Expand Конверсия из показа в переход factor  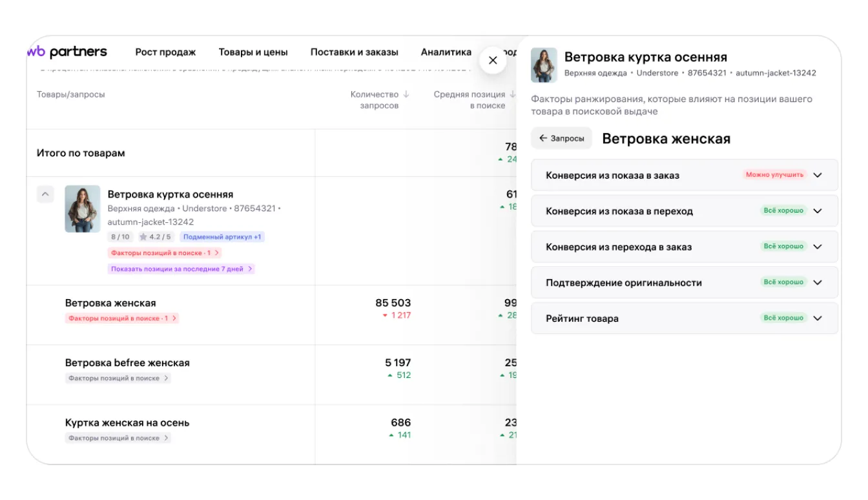tap(818, 211)
